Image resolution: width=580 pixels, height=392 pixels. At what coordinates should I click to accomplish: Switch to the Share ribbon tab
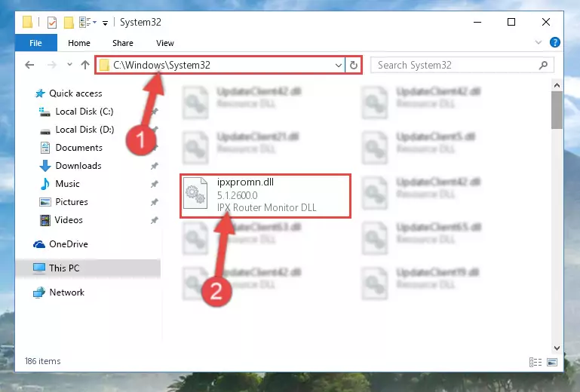(123, 43)
